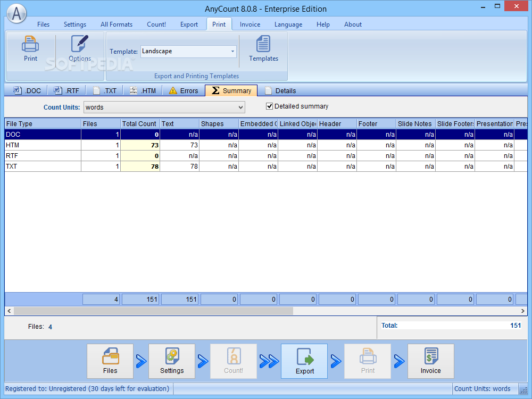
Task: Switch to the .DOC file tab
Action: pos(27,90)
